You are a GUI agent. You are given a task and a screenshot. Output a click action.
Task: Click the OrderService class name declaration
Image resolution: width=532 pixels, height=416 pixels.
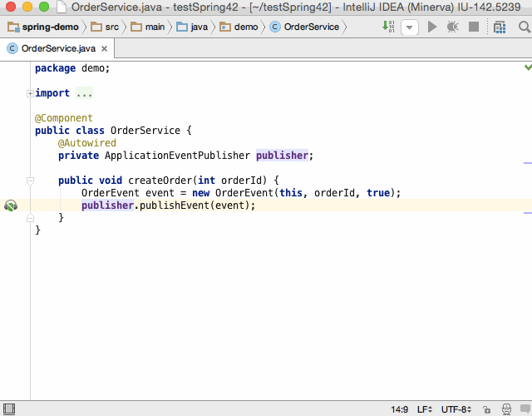tap(145, 131)
